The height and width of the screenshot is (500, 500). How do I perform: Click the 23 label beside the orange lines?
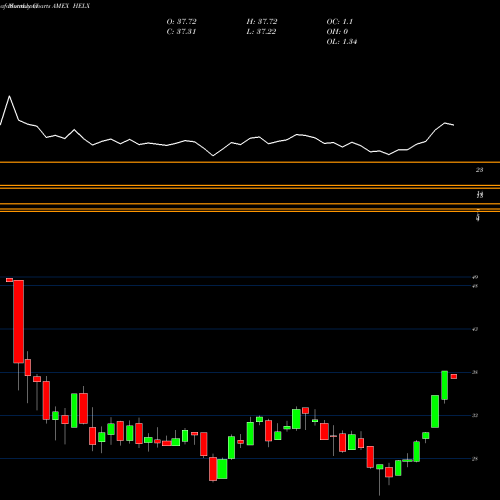[x=479, y=170]
